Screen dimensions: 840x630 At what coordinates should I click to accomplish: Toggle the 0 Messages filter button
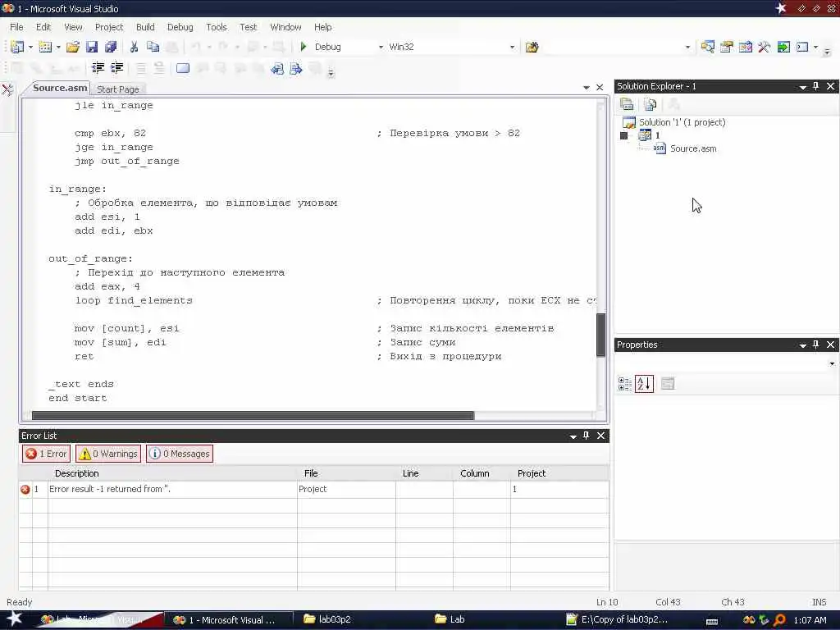180,454
